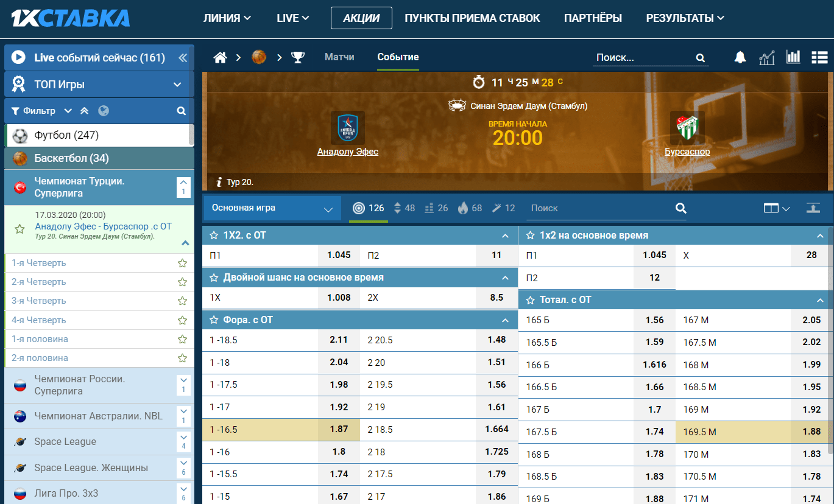Click the globe icon in the filter bar

point(104,111)
